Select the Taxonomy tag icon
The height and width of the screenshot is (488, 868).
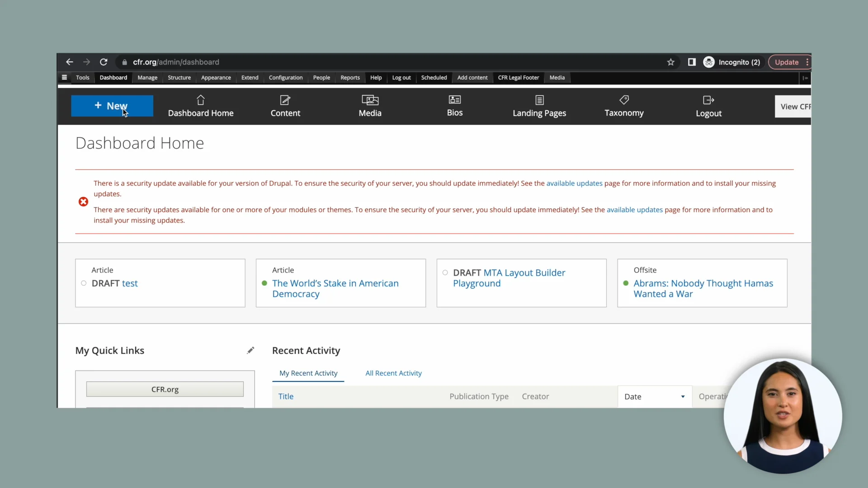tap(624, 99)
